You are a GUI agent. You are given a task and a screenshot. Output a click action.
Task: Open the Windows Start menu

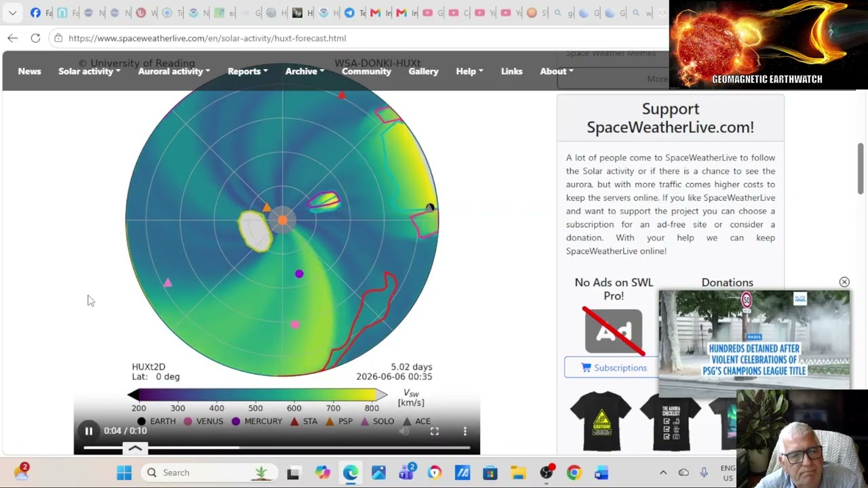pyautogui.click(x=124, y=472)
